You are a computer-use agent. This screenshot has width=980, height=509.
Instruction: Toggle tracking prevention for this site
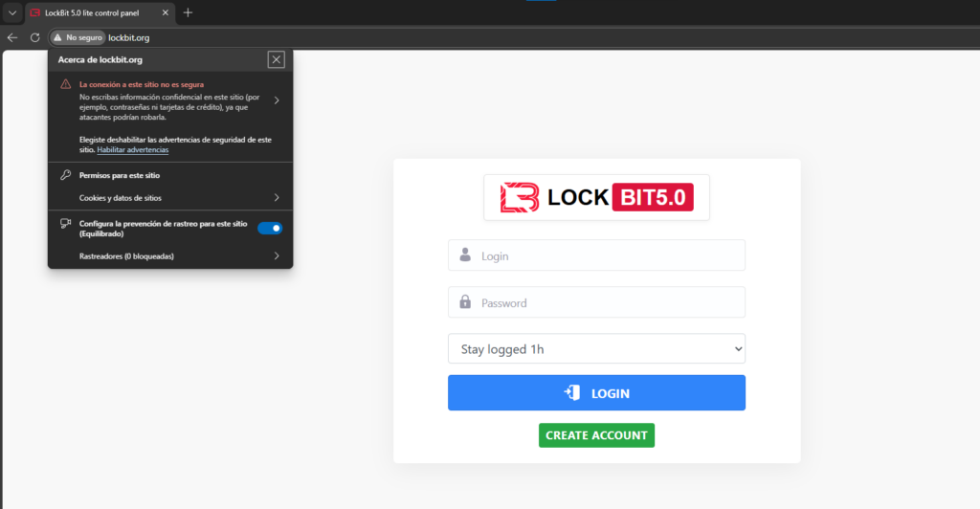point(270,228)
